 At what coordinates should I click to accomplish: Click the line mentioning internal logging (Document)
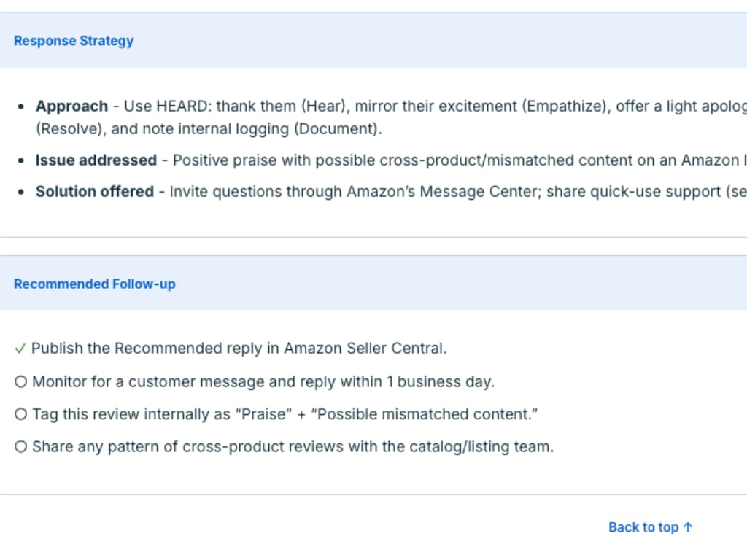pos(209,130)
